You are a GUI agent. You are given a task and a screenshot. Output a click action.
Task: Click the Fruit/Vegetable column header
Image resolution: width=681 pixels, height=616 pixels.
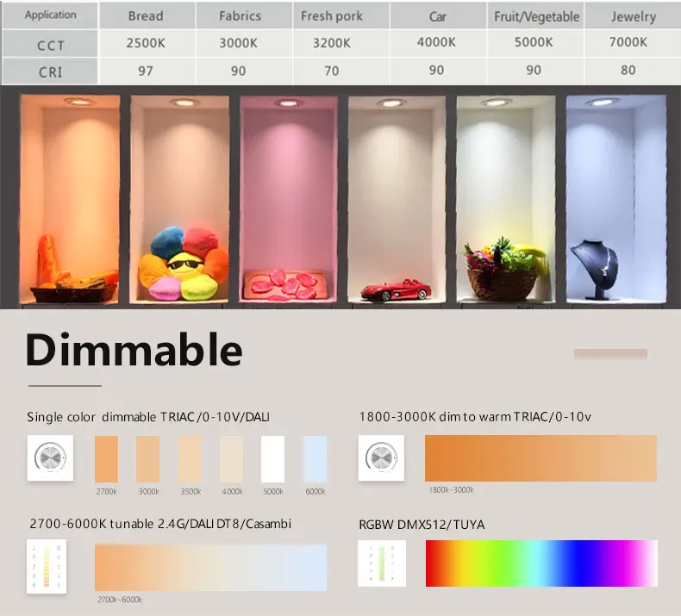click(536, 16)
